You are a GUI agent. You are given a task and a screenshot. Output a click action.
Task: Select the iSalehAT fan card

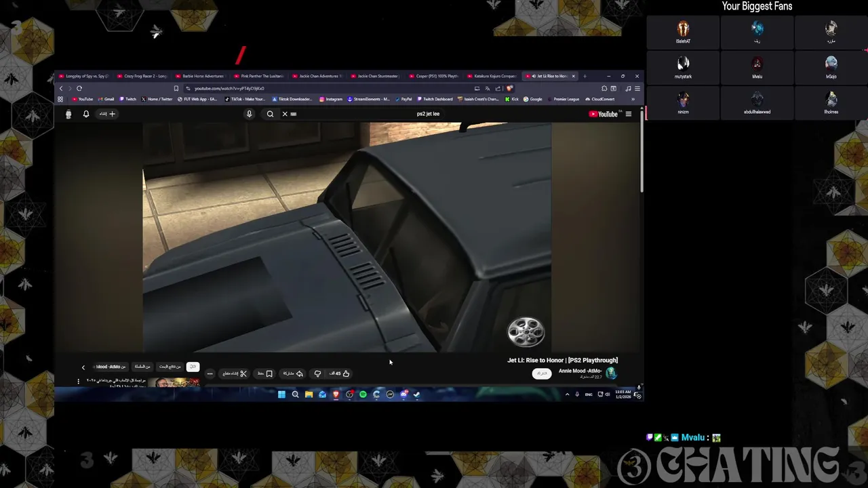[683, 32]
